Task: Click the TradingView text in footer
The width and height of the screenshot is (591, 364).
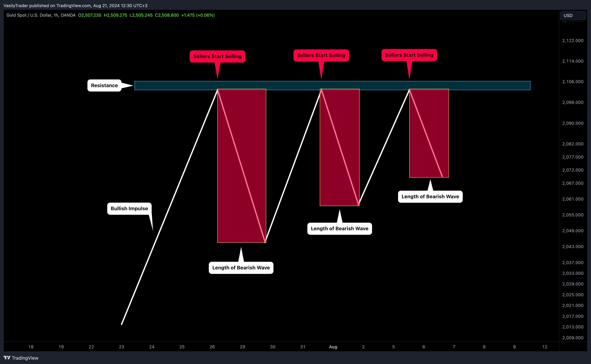Action: [25, 358]
